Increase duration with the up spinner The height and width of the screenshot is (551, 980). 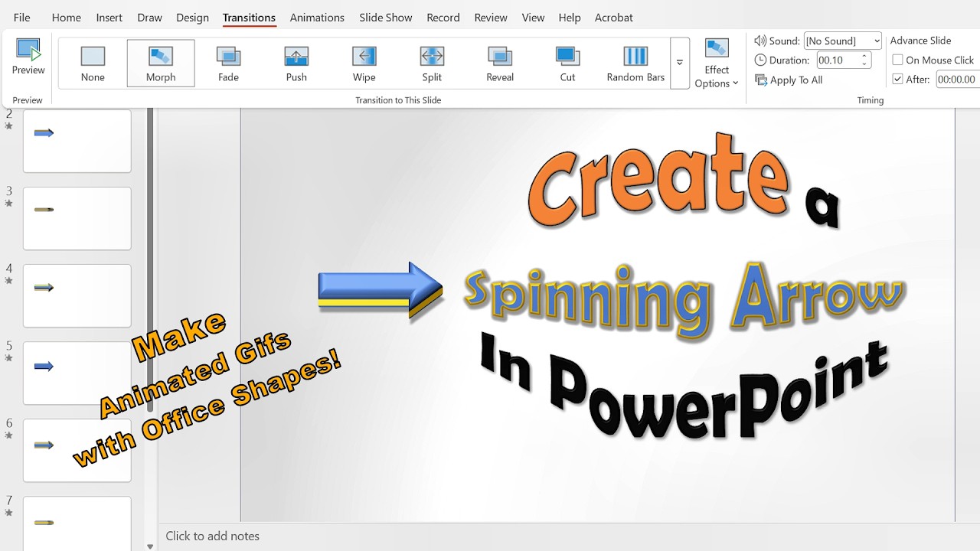(x=865, y=56)
